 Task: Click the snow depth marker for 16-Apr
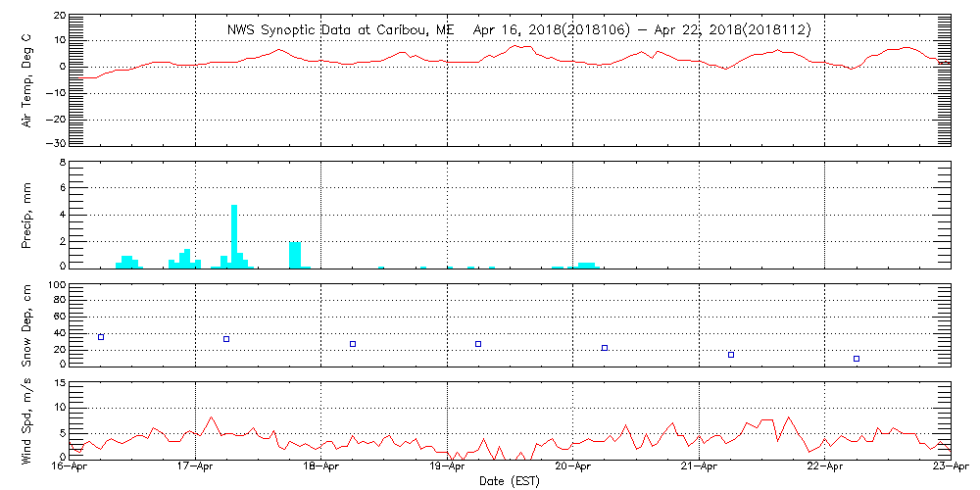click(x=101, y=337)
